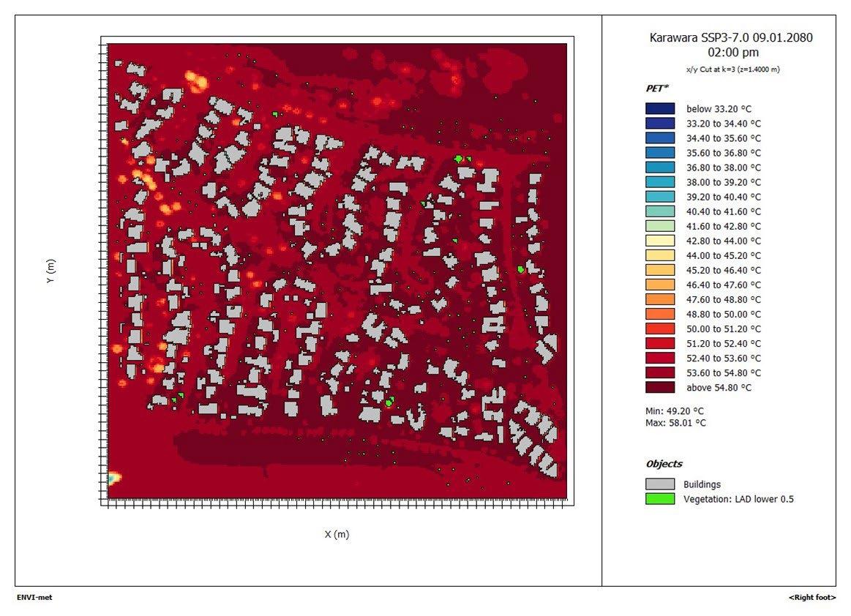This screenshot has width=851, height=616.
Task: Click the 'Y (m)' axis label
Action: (50, 271)
